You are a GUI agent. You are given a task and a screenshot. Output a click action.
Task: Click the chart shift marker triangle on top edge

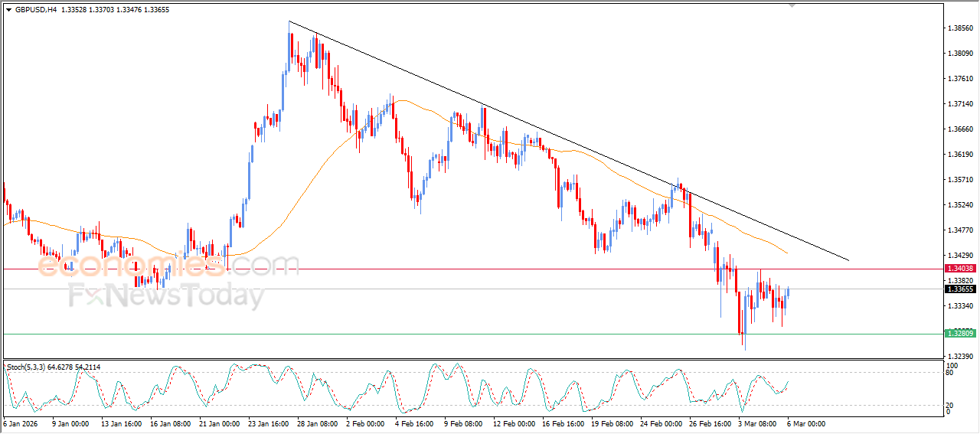coord(792,5)
